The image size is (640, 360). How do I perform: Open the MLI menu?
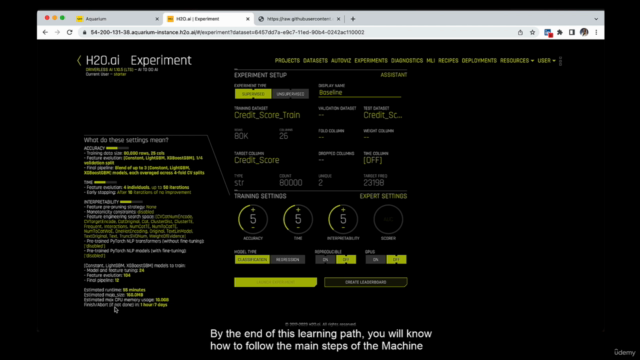point(431,60)
